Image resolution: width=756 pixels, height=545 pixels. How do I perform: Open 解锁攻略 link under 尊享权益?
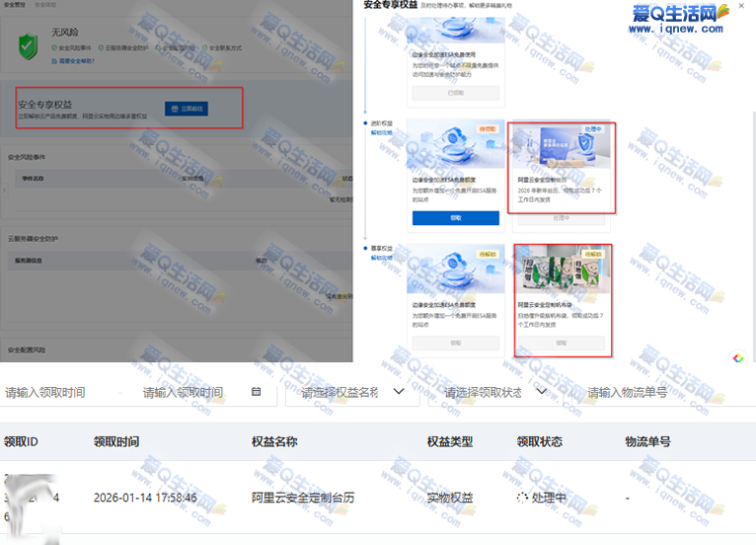381,258
